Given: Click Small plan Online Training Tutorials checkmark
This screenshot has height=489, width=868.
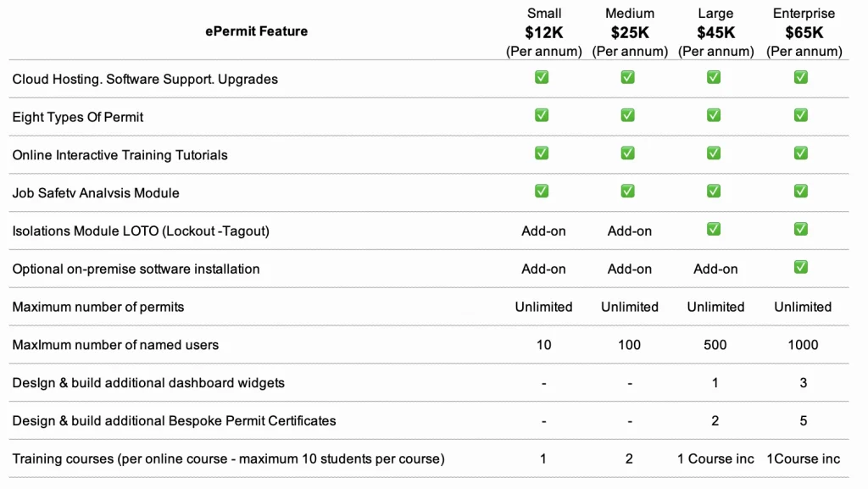Looking at the screenshot, I should coord(542,153).
